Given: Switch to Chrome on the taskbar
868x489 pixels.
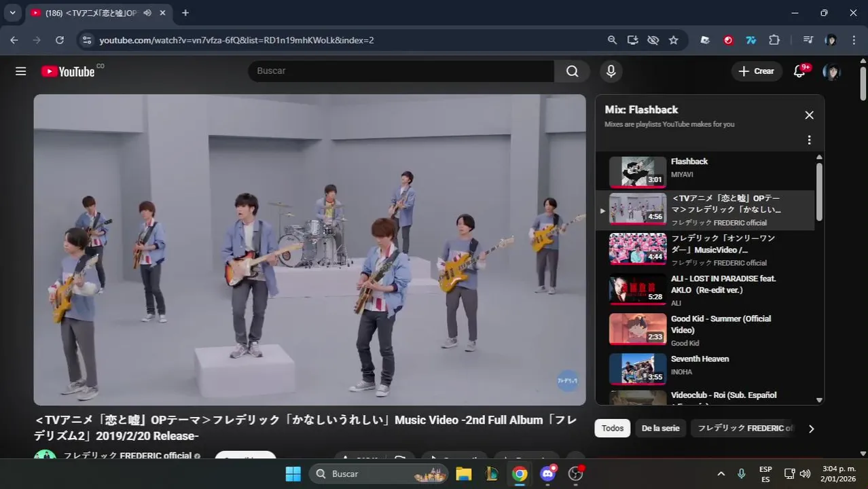Looking at the screenshot, I should pos(520,473).
